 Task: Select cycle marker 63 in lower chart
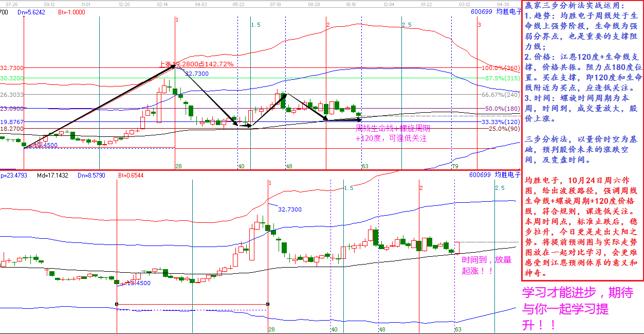pos(458,329)
